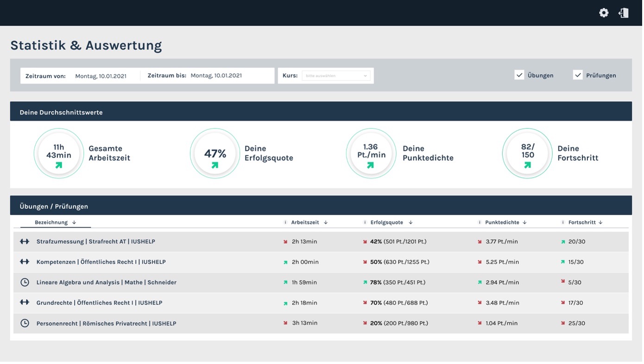Screen dimensions: 644x364
Task: Click dumbbell icon of Kompetenzen row
Action: (x=25, y=262)
